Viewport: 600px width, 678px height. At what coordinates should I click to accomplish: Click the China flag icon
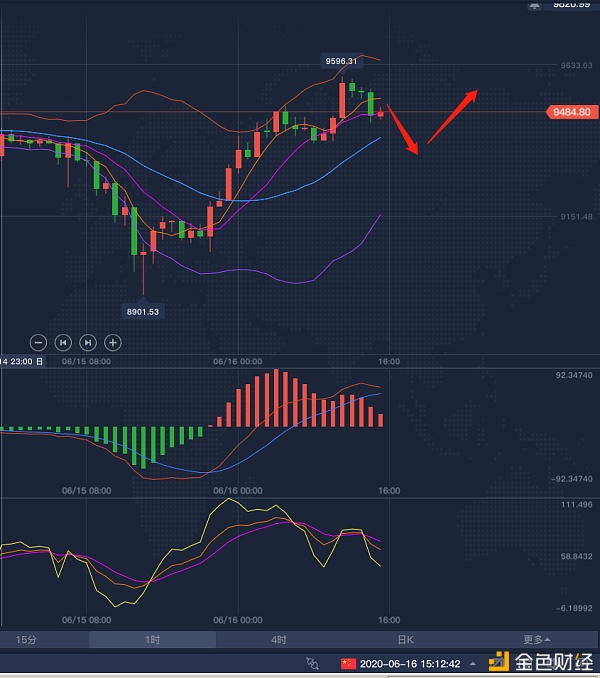[x=348, y=663]
